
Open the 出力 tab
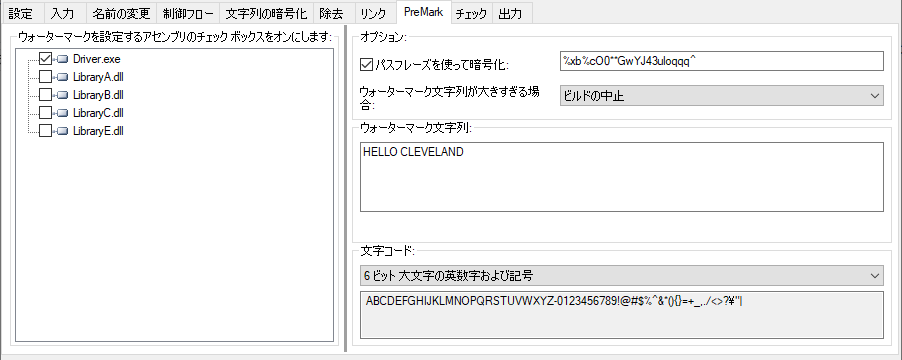point(512,14)
